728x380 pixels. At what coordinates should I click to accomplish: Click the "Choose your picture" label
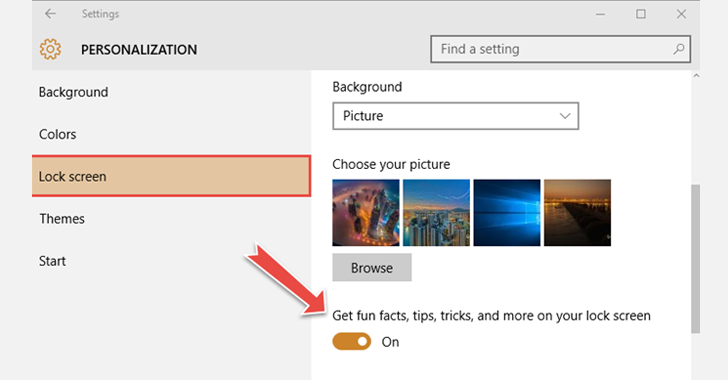pyautogui.click(x=391, y=164)
